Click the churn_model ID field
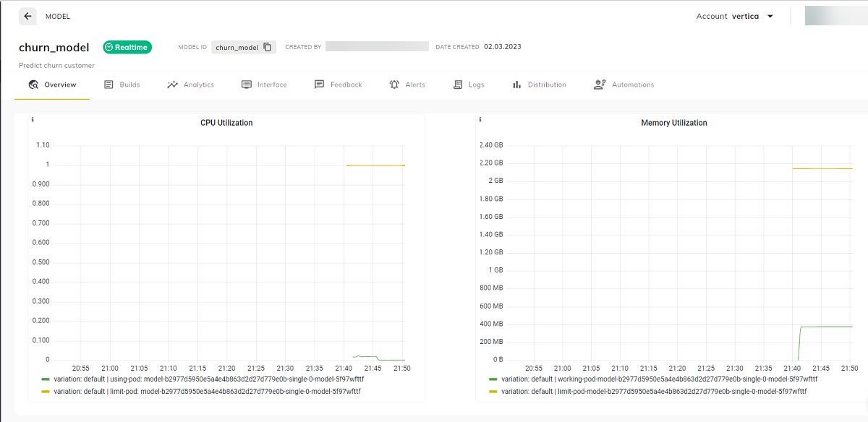Viewport: 868px width, 422px height. [244, 47]
